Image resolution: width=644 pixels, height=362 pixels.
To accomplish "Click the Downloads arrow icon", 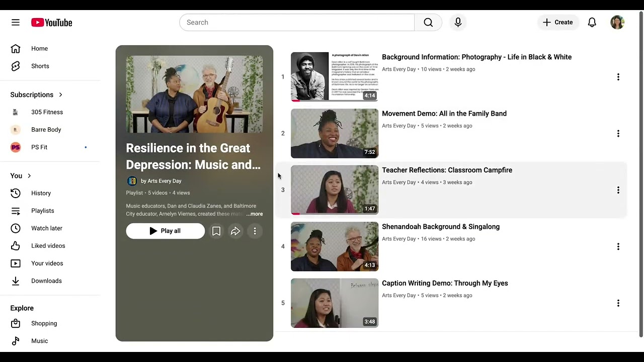I will [16, 281].
